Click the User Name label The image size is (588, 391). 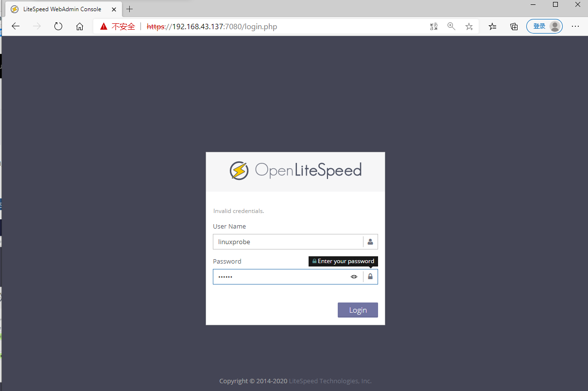pos(229,226)
